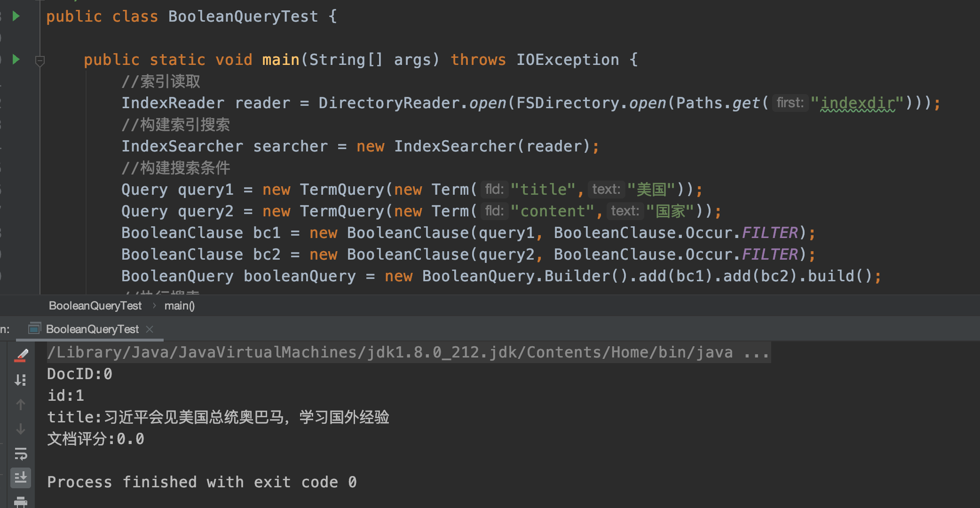Screen dimensions: 980x508
Task: Toggle scroll to end of console
Action: 21,478
